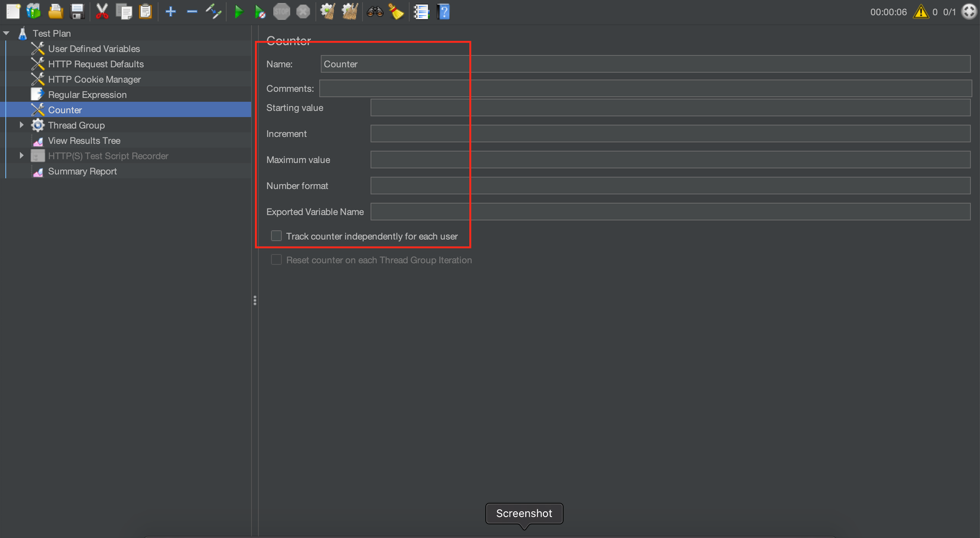Collapse the Test Plan tree node
The image size is (980, 538).
[6, 33]
